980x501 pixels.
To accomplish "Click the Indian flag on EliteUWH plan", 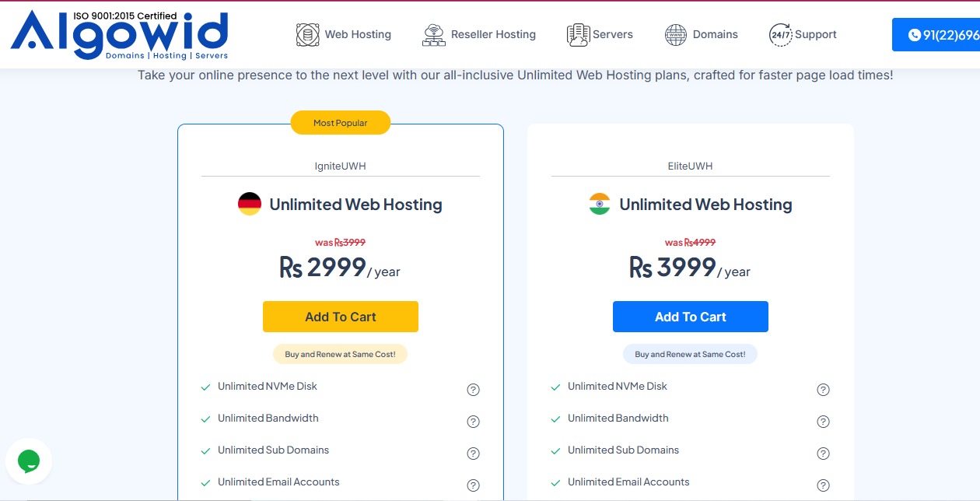I will click(x=600, y=205).
